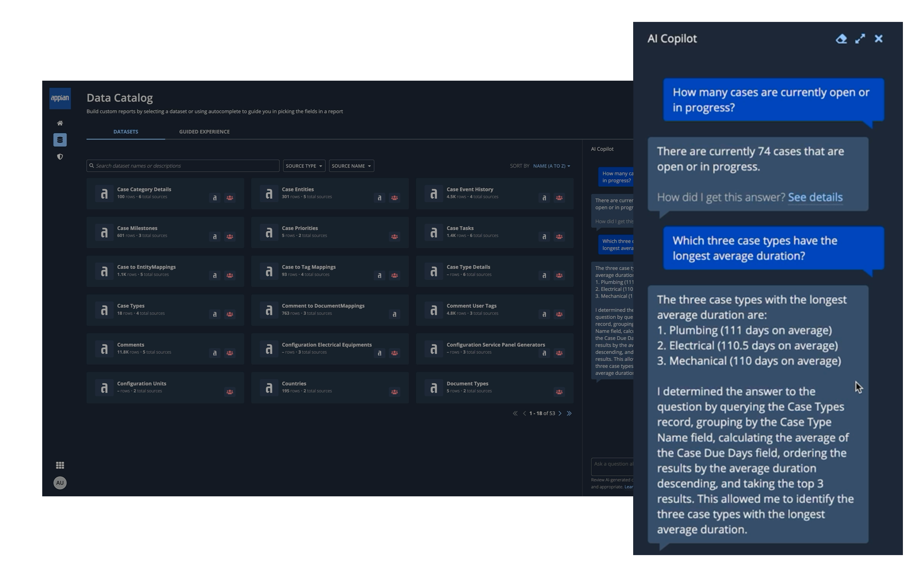Switch to the GUIDED EXPERIENCE tab
Screen dimensions: 924x577
[204, 131]
